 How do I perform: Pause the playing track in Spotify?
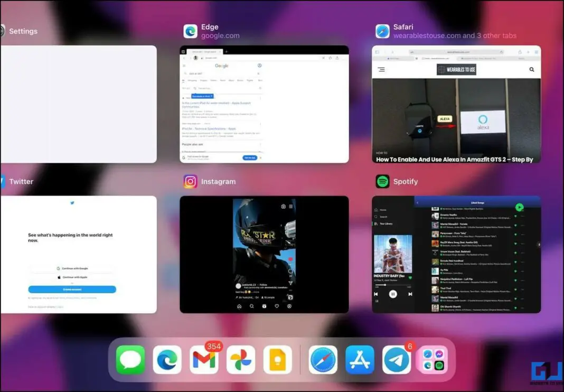click(x=392, y=294)
